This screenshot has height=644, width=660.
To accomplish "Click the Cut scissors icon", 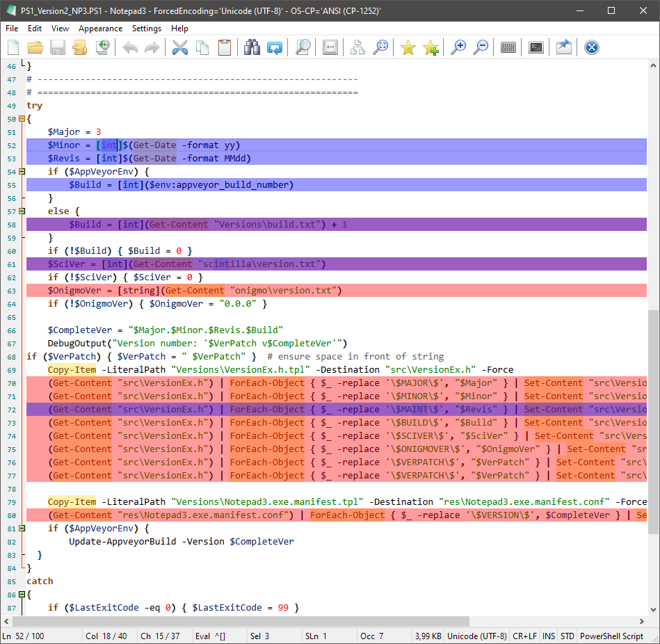I will pos(180,47).
